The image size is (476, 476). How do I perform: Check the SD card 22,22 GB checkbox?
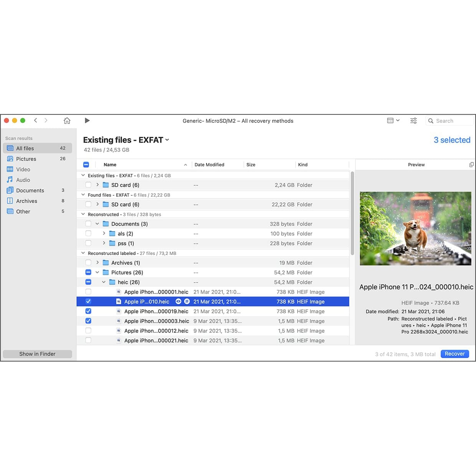tap(88, 204)
